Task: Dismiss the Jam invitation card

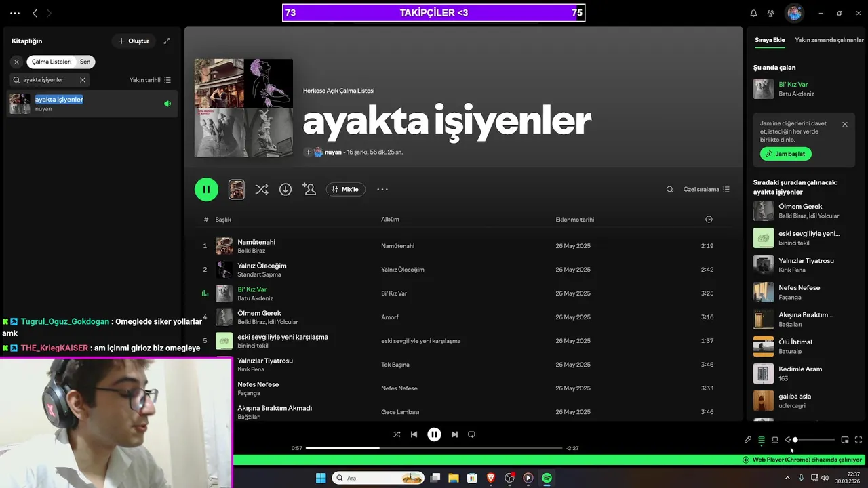Action: (x=845, y=125)
